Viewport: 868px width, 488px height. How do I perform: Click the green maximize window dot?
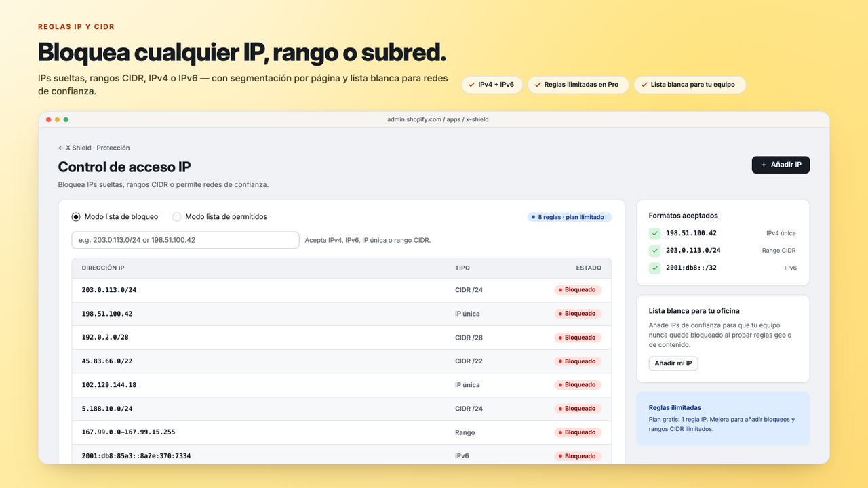(66, 119)
